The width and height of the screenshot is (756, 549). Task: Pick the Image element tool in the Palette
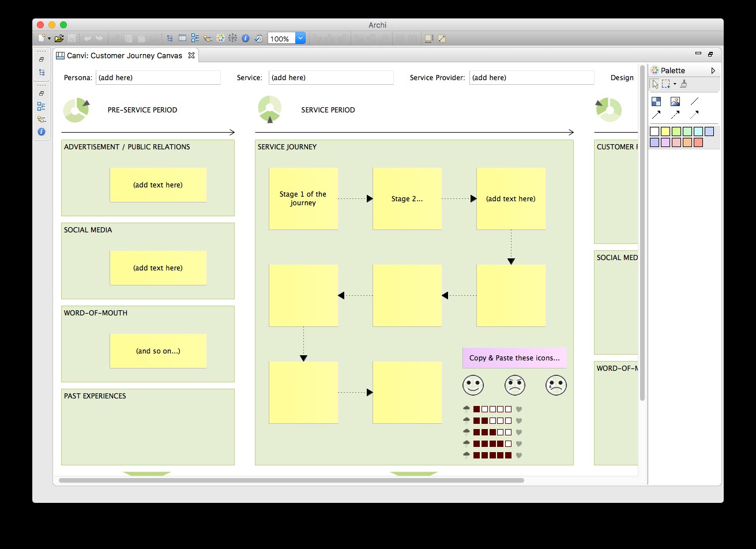point(675,101)
